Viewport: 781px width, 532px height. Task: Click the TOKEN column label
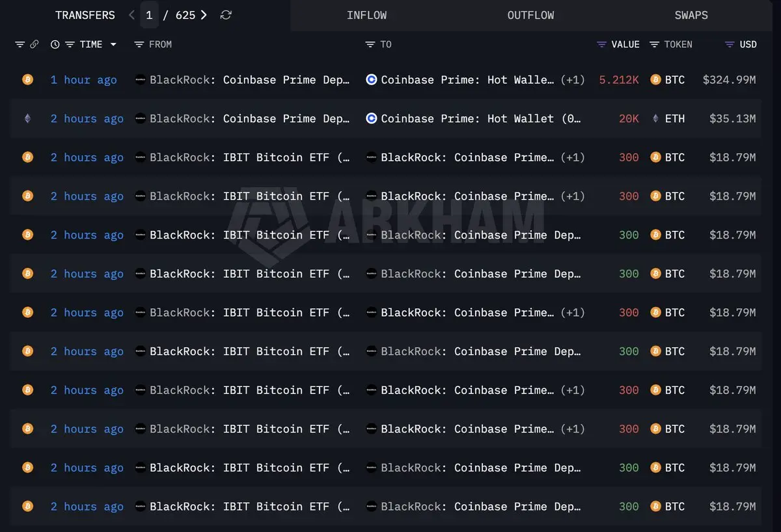pos(678,44)
